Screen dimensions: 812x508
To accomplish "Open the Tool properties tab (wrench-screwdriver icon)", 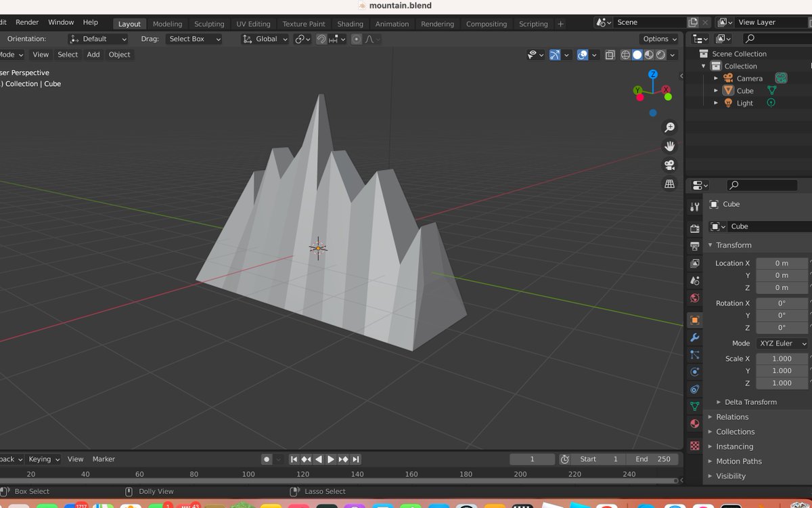I will pos(694,207).
